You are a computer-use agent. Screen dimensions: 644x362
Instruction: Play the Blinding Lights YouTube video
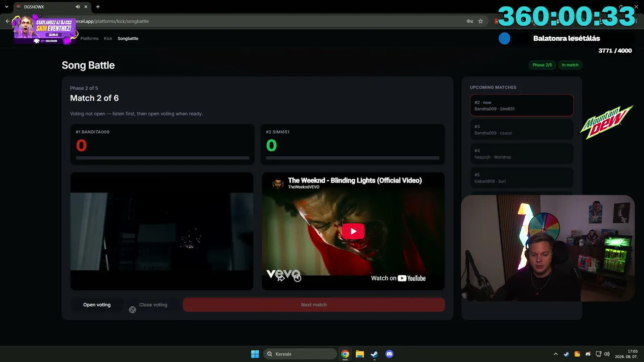tap(353, 231)
